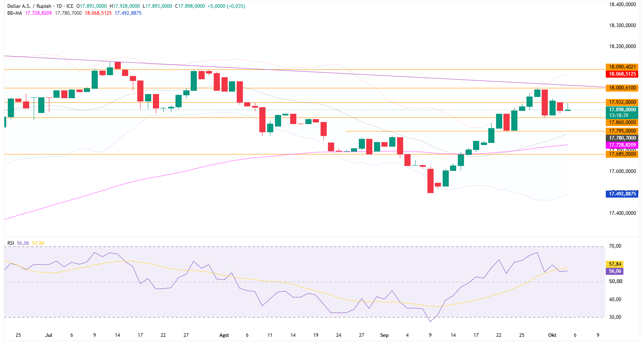644x343 pixels.
Task: Click the orange 18.000,6100 price axis label
Action: click(622, 88)
